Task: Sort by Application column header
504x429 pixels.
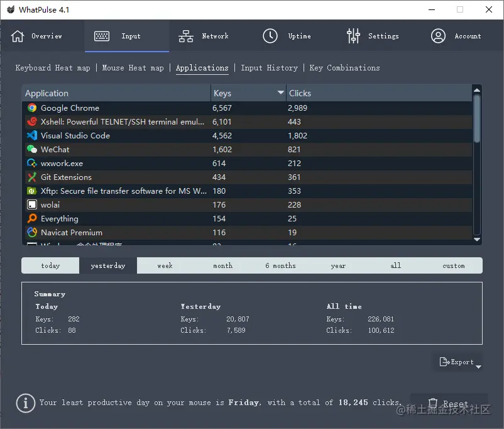Action: (116, 93)
